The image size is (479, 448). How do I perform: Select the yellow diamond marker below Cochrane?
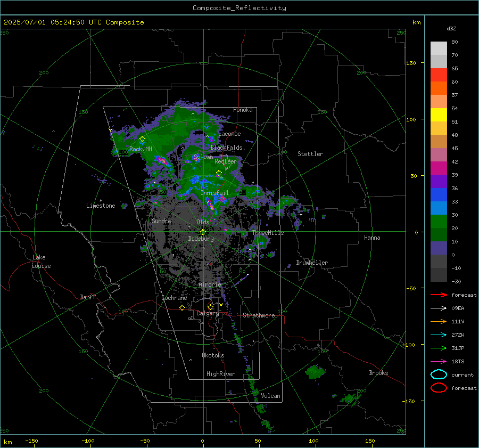[182, 307]
